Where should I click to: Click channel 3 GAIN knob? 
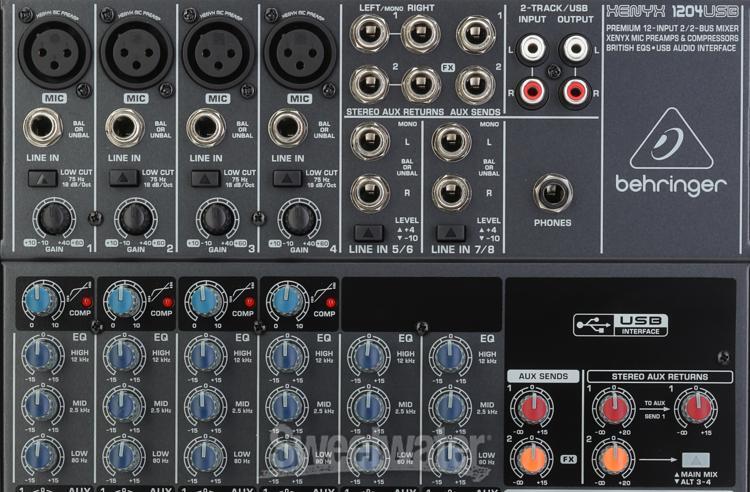pyautogui.click(x=218, y=219)
